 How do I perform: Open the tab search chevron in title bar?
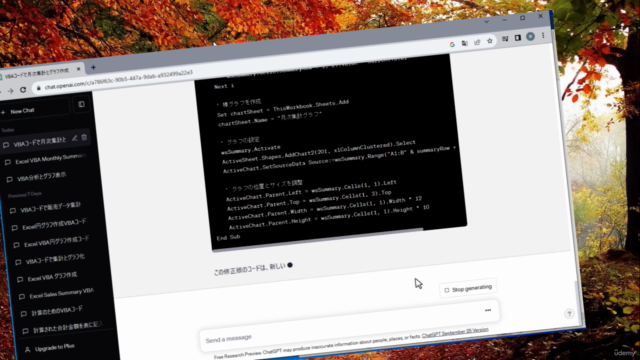pyautogui.click(x=487, y=21)
